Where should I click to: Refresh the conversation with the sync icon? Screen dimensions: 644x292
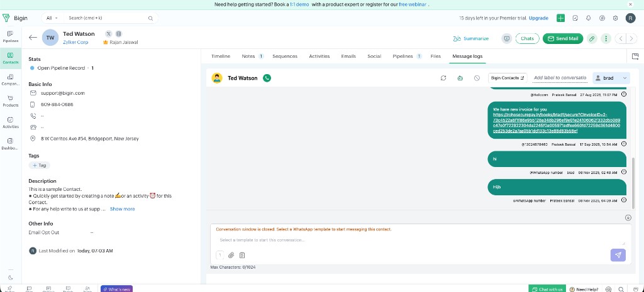(x=443, y=78)
